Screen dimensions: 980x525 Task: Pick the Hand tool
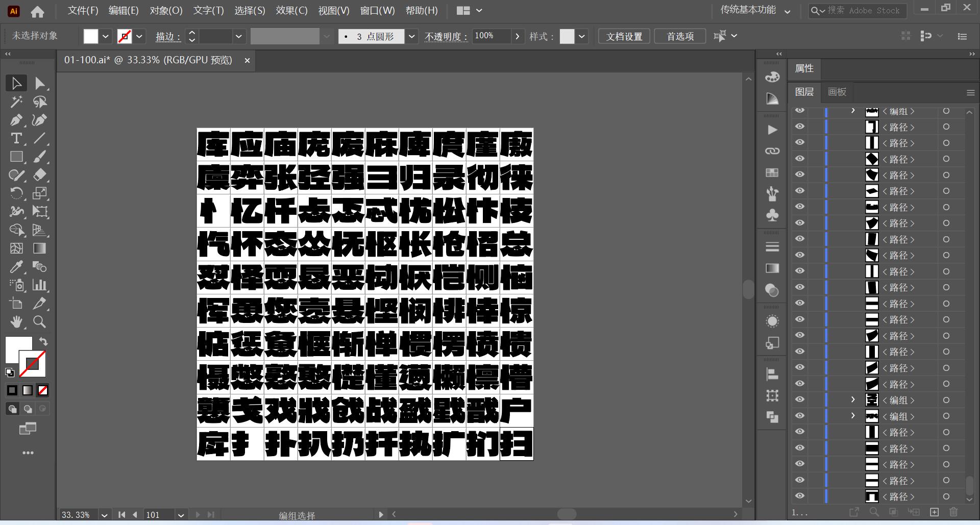coord(16,321)
